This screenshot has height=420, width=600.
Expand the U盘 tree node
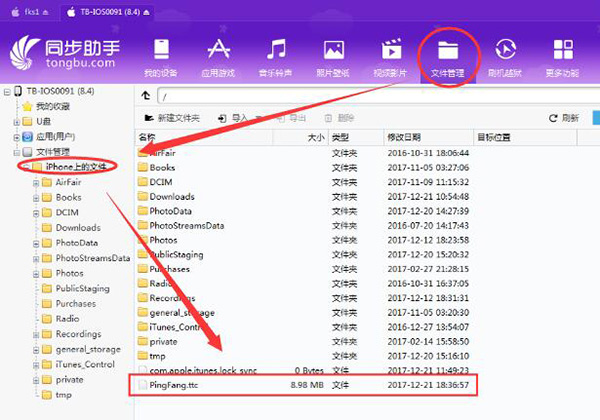16,122
